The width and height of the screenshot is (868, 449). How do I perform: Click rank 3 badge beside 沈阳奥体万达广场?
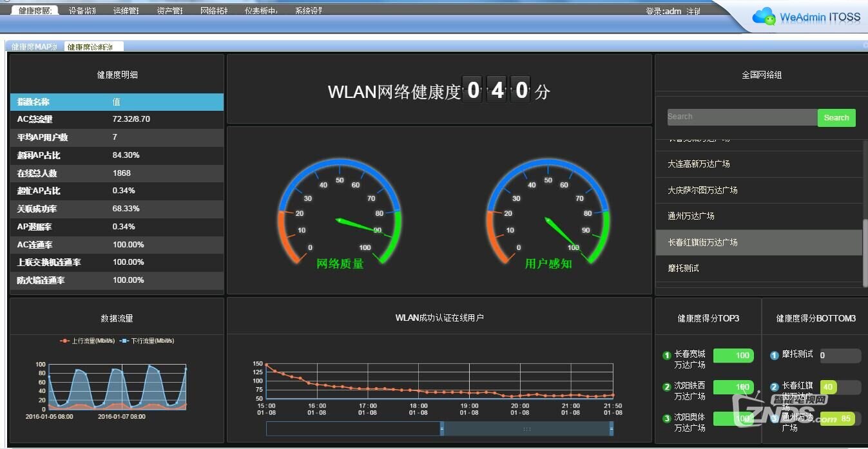pos(666,419)
